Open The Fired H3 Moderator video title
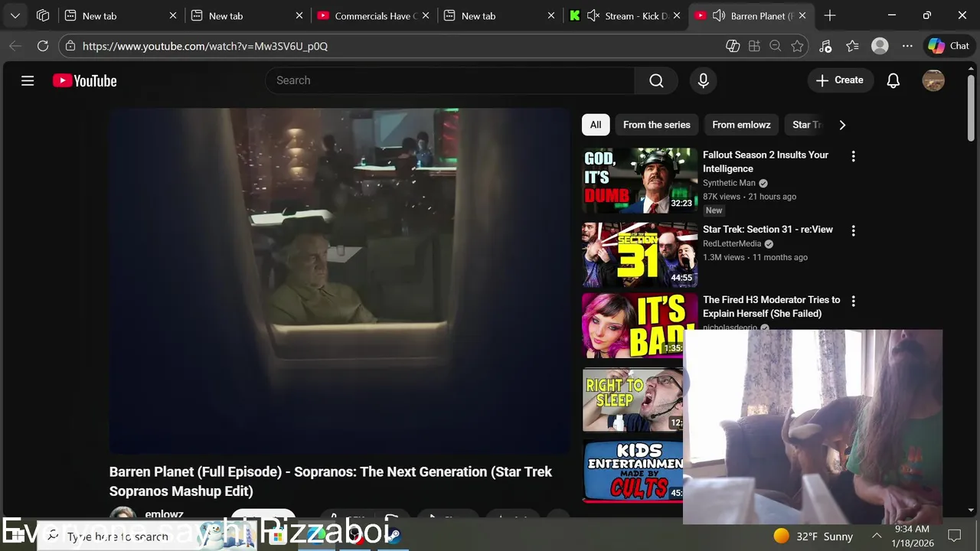980x551 pixels. [771, 307]
